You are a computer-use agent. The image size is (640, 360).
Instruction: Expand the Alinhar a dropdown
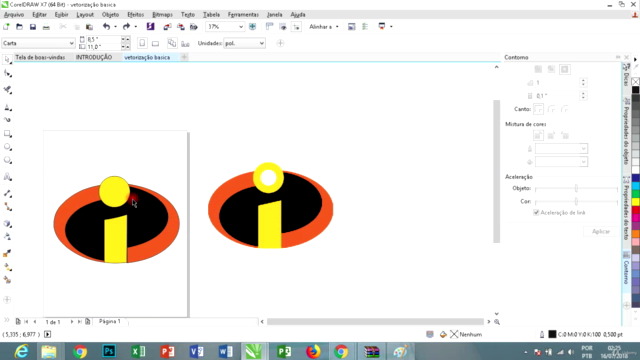click(x=337, y=27)
